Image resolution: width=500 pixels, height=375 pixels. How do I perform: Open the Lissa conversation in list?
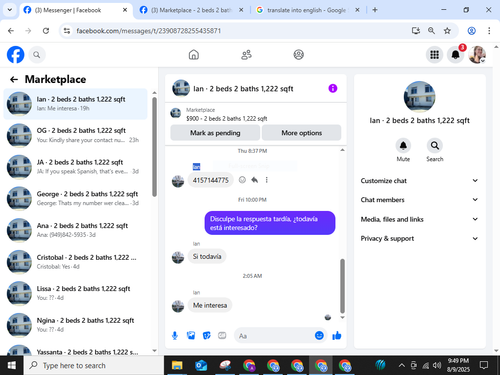tap(75, 293)
